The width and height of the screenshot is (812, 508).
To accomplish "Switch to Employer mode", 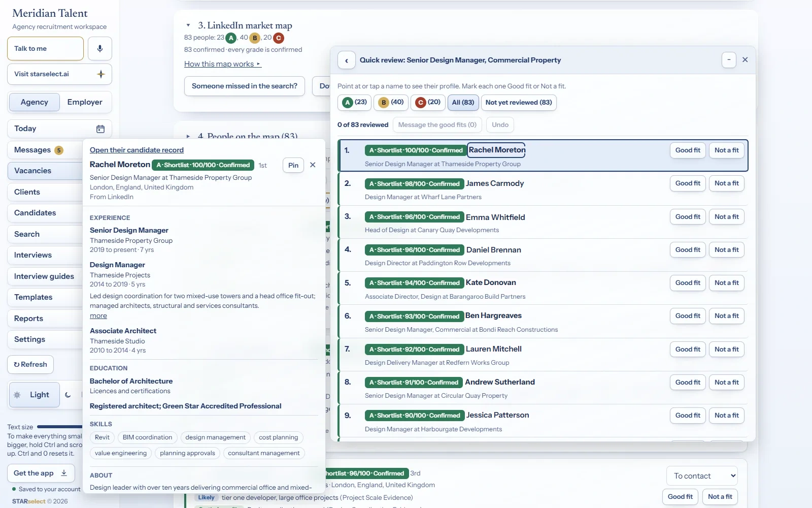I will pyautogui.click(x=85, y=102).
